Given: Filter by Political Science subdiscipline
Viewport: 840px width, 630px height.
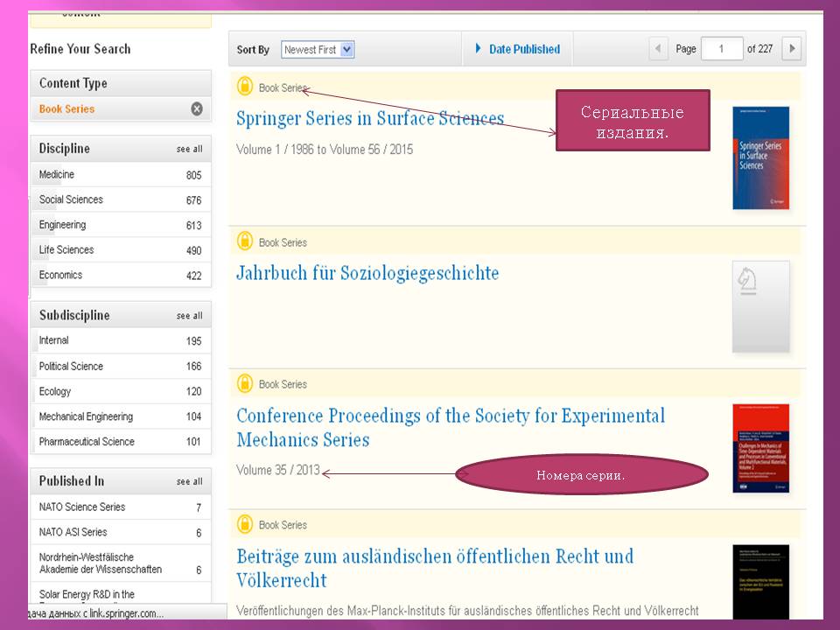Looking at the screenshot, I should coord(71,367).
